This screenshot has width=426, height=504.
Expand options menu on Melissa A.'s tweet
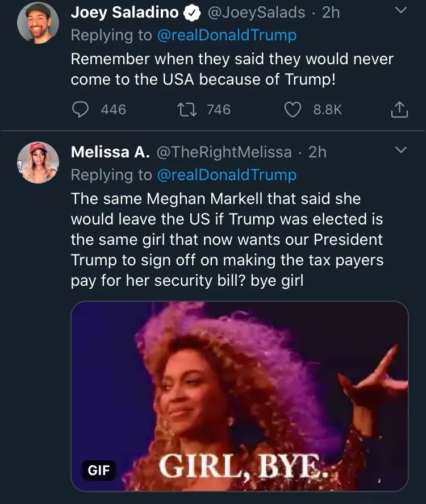coord(401,151)
